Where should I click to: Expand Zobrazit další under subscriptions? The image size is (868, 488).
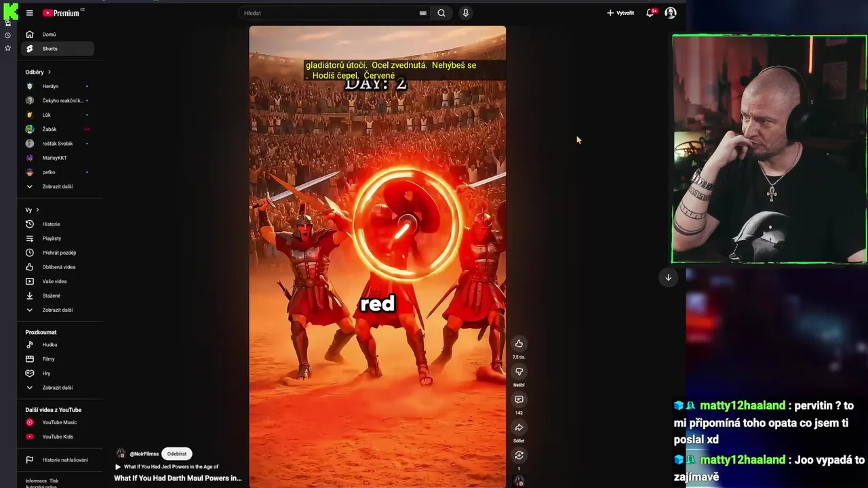click(58, 186)
